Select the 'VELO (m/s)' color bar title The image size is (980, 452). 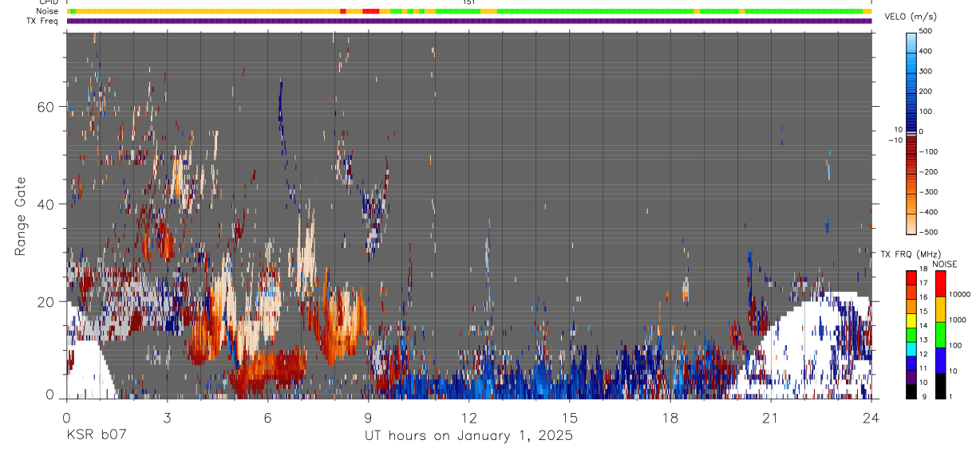[x=911, y=17]
